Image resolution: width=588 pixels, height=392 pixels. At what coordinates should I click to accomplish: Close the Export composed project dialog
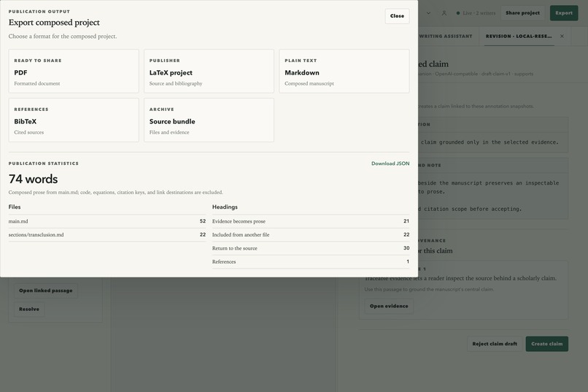click(397, 16)
